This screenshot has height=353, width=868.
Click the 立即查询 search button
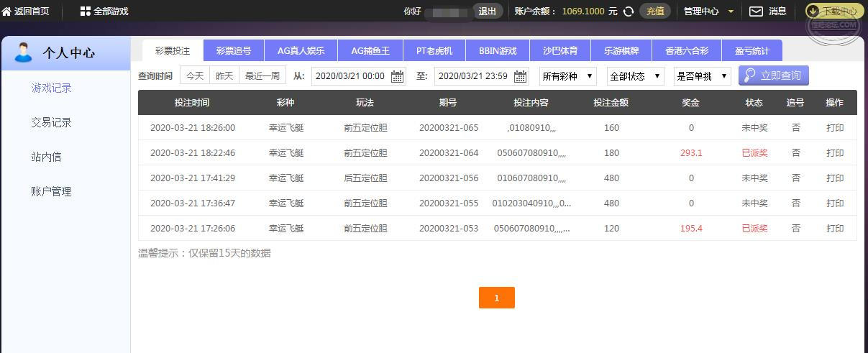coord(774,75)
